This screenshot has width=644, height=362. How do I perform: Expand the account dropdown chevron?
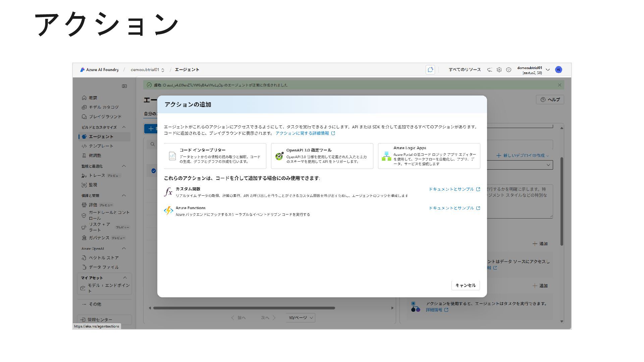point(548,70)
